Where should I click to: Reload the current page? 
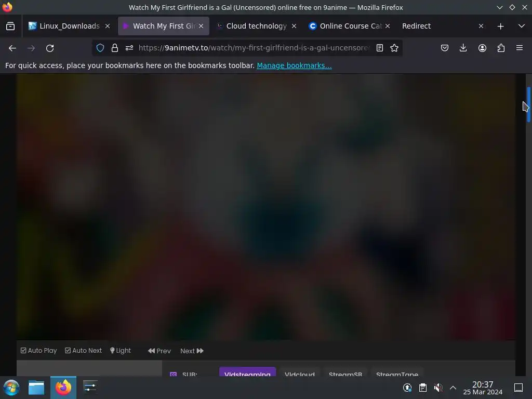(50, 48)
